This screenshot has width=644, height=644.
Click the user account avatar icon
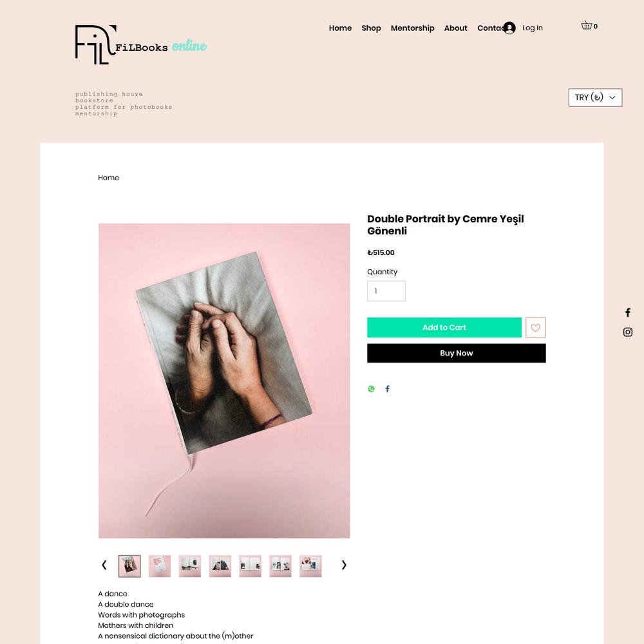coord(509,28)
